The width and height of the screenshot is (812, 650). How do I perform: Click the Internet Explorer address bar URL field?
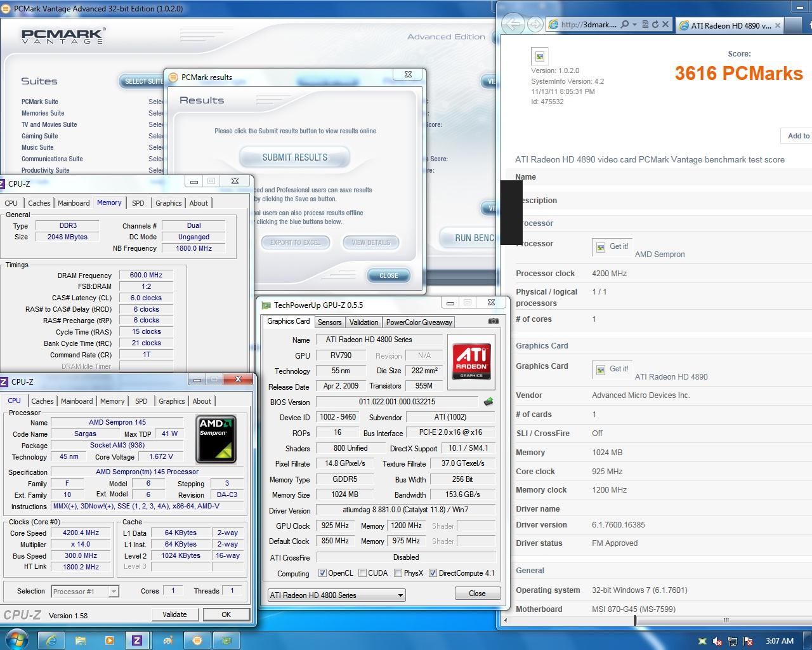[588, 25]
